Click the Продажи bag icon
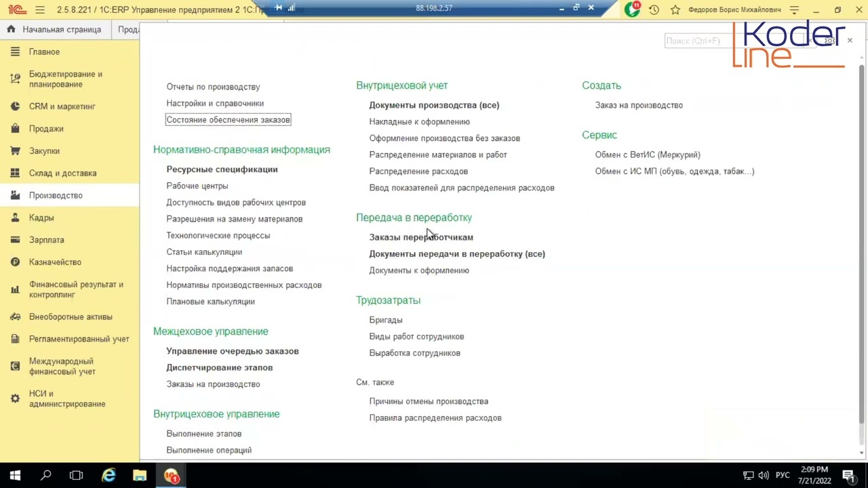 point(15,129)
